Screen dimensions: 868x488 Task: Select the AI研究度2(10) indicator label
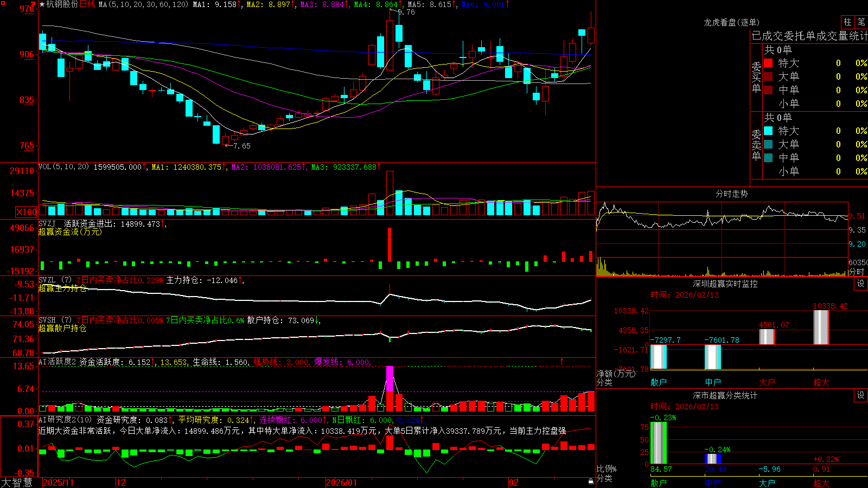66,420
